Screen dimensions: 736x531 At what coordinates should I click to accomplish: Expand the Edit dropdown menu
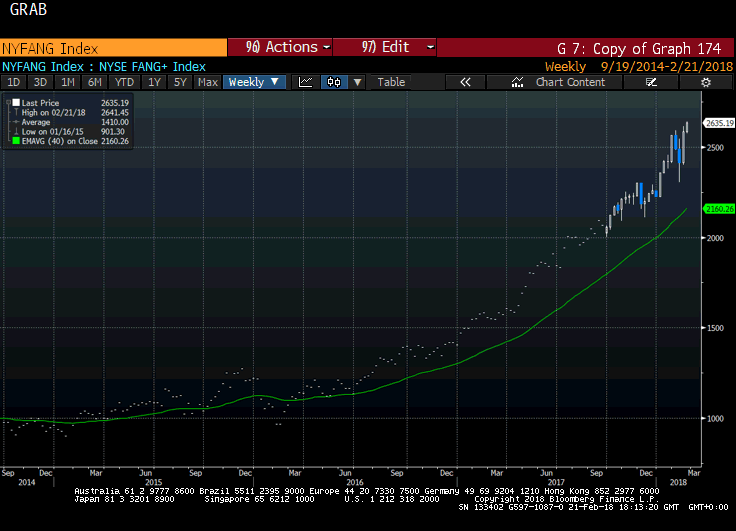tap(385, 47)
